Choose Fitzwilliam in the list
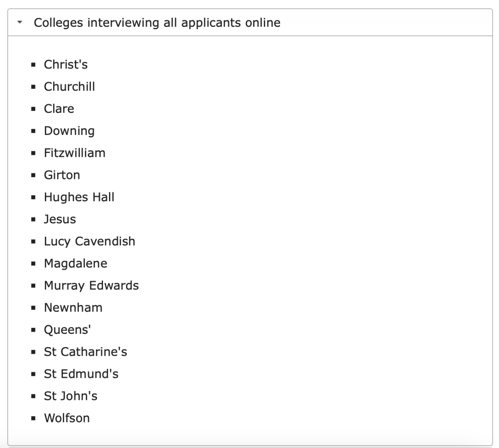499x448 pixels. (x=74, y=153)
